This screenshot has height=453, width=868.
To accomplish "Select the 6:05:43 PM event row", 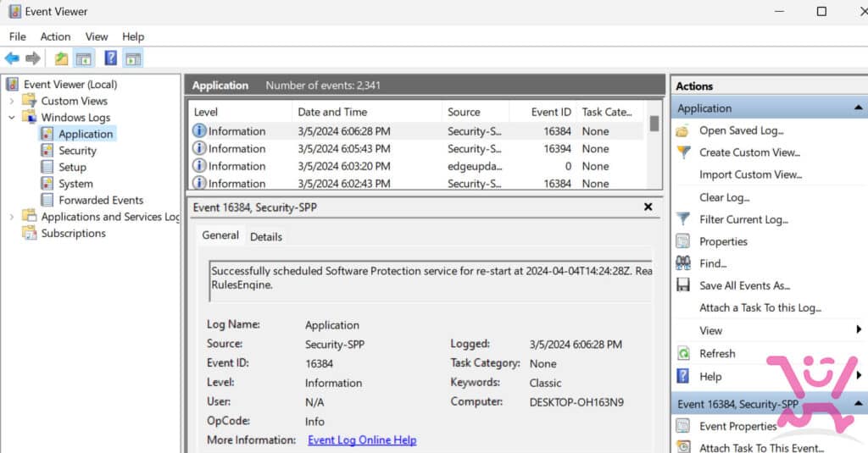I will point(416,149).
